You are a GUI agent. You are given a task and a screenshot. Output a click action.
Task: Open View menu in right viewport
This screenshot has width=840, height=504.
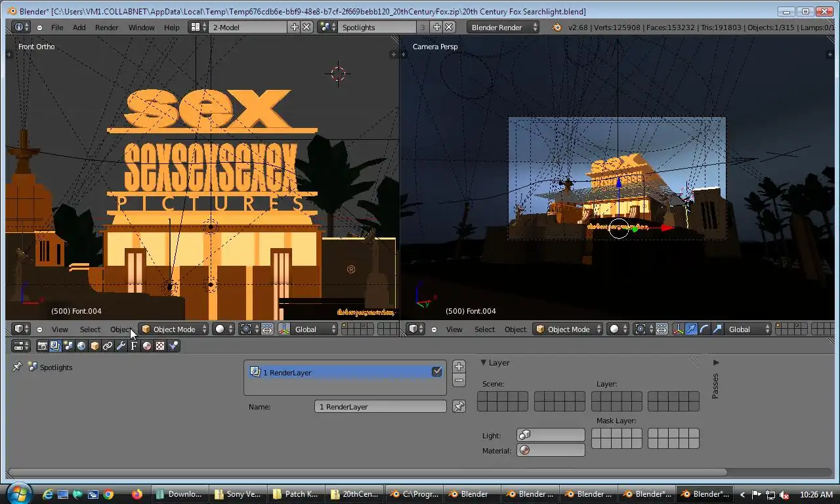coord(454,329)
